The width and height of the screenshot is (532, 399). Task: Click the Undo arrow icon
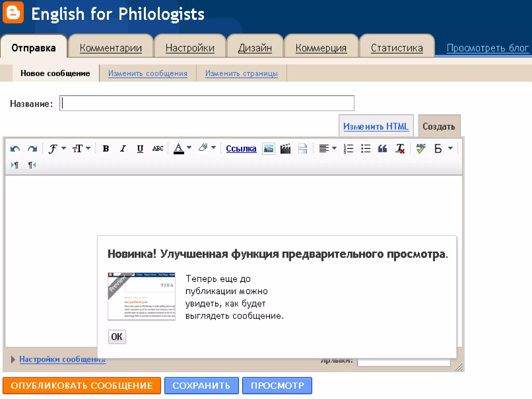(15, 149)
